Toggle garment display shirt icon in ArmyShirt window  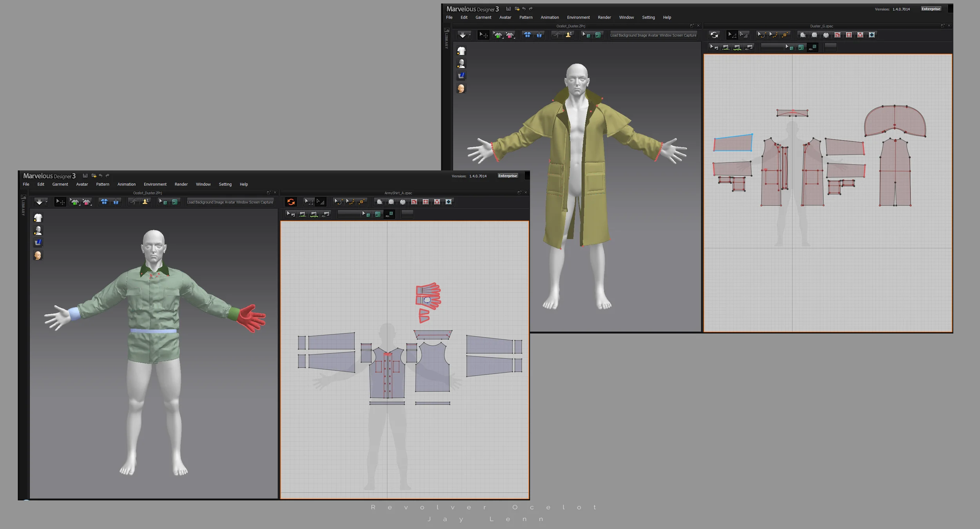[x=38, y=218]
